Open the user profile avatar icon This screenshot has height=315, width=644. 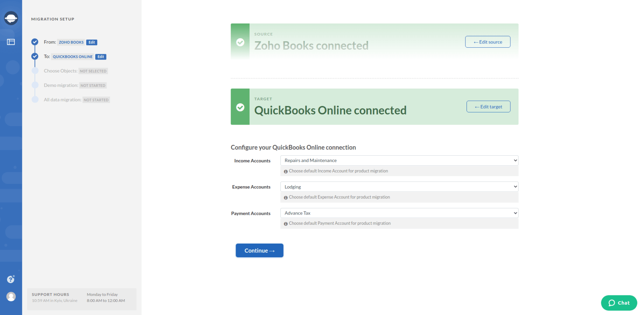(11, 297)
